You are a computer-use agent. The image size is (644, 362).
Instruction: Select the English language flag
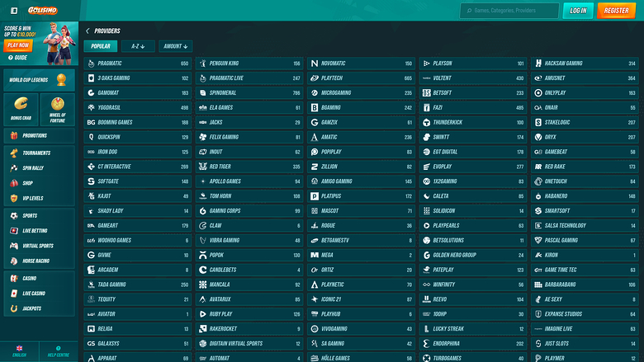[x=19, y=349]
